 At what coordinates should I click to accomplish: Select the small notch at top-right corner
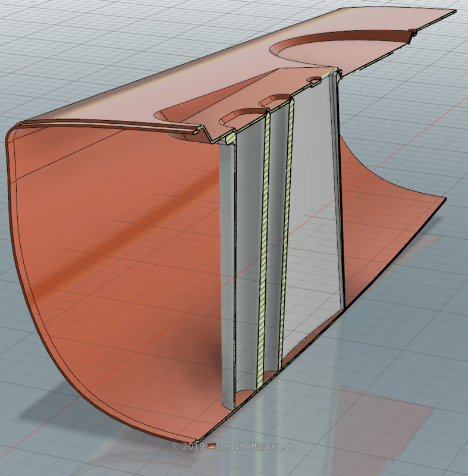pyautogui.click(x=412, y=32)
